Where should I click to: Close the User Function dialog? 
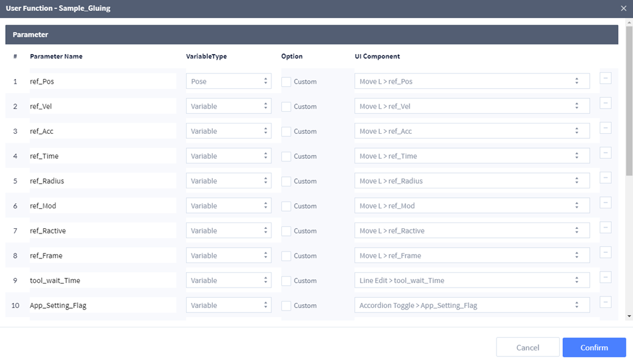(623, 8)
